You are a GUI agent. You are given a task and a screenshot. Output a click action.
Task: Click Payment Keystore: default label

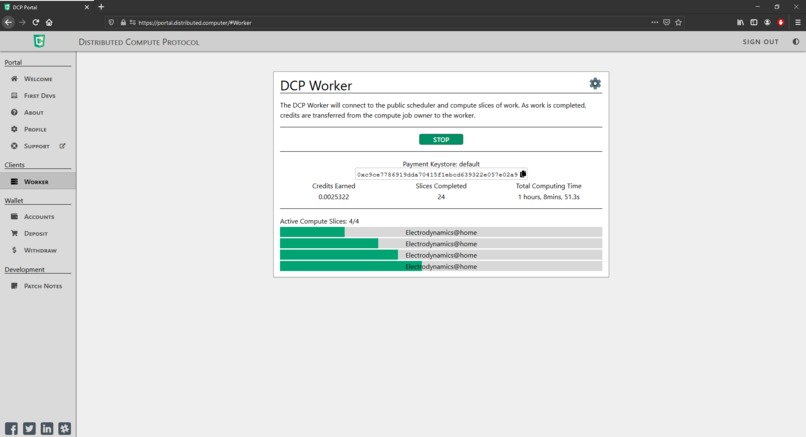(x=441, y=164)
